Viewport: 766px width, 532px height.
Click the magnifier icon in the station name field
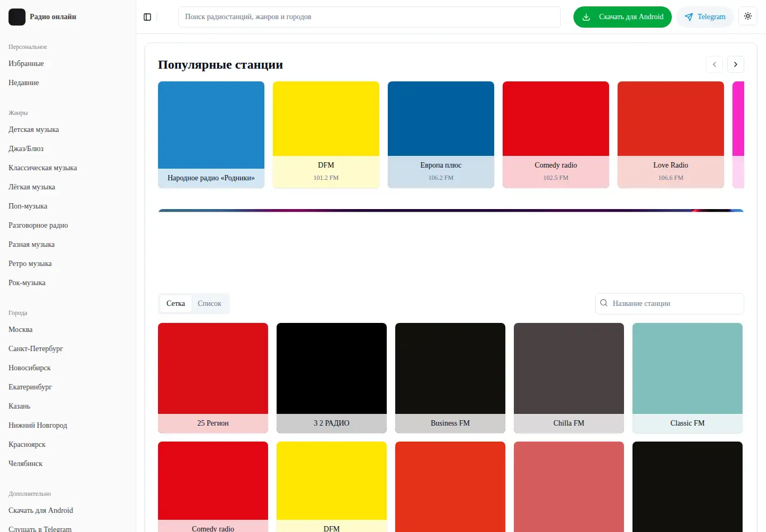coord(604,303)
